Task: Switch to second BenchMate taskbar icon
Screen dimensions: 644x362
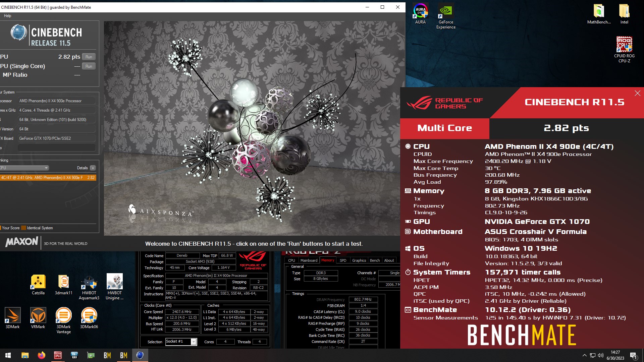Action: tap(124, 355)
